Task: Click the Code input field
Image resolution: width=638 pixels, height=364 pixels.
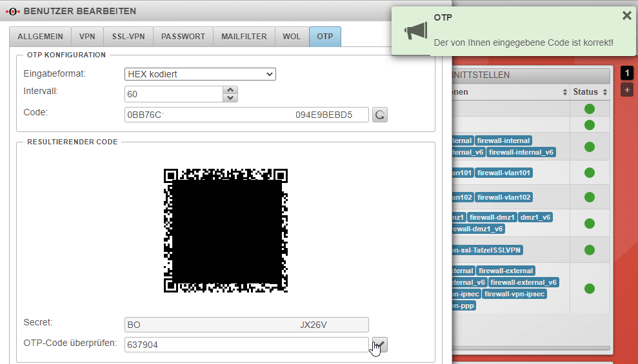Action: [246, 115]
